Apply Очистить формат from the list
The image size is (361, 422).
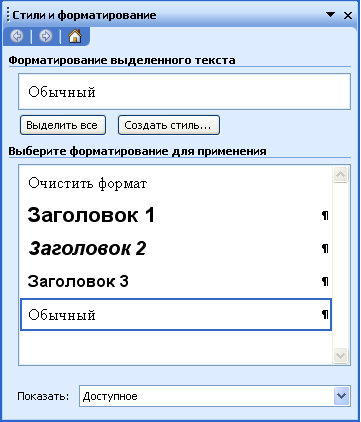176,183
